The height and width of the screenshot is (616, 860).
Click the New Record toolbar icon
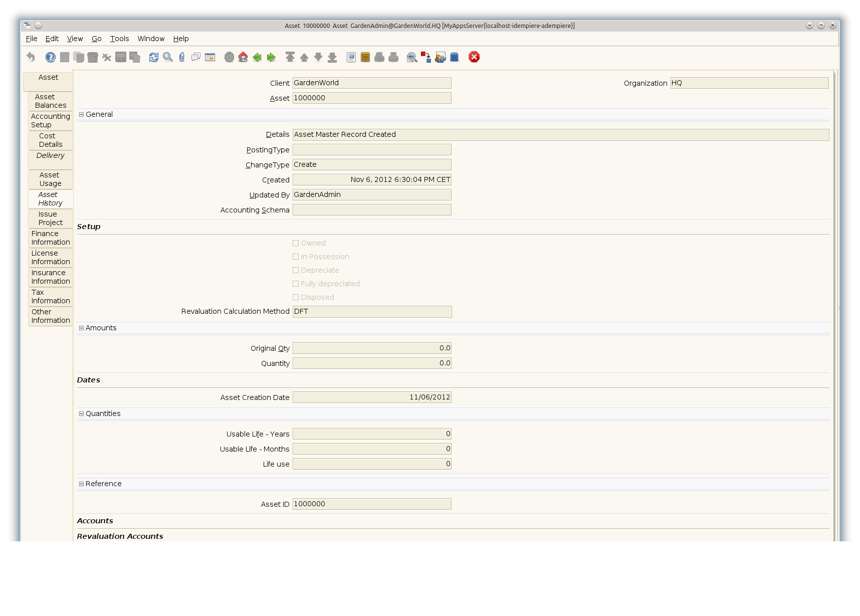(65, 57)
